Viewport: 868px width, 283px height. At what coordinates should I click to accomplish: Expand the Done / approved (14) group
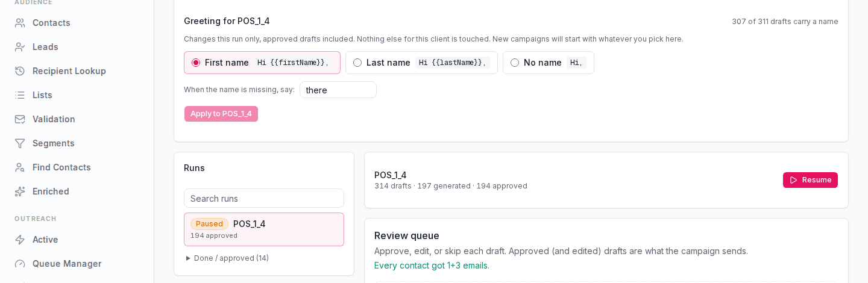(228, 258)
